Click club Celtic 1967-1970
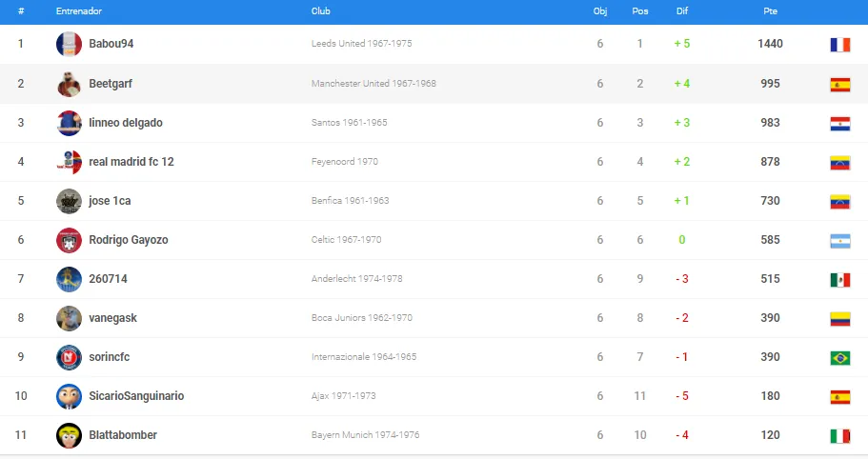Image resolution: width=868 pixels, height=459 pixels. click(x=346, y=240)
